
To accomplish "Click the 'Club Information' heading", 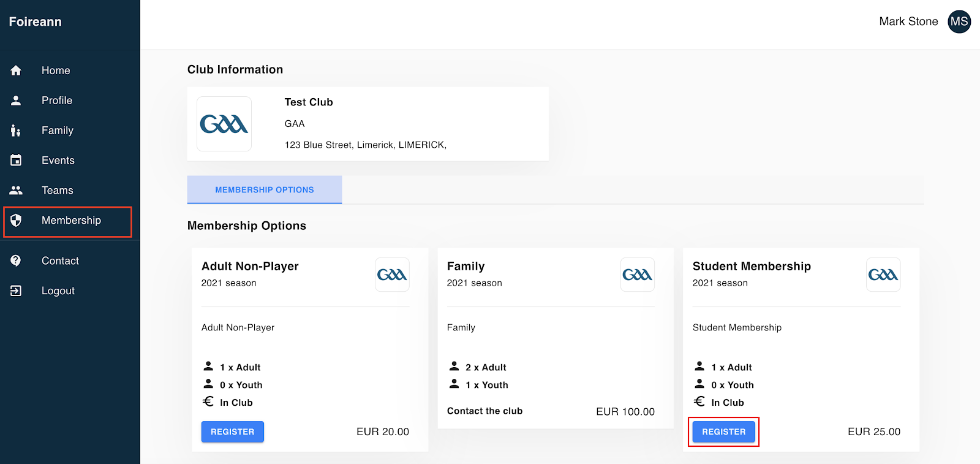I will pyautogui.click(x=235, y=69).
